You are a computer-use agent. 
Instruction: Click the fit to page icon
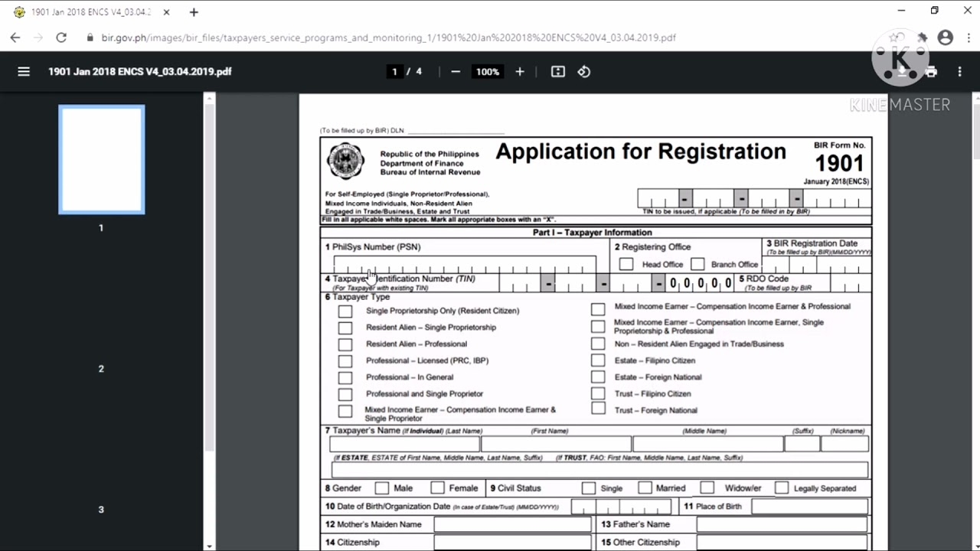point(558,71)
